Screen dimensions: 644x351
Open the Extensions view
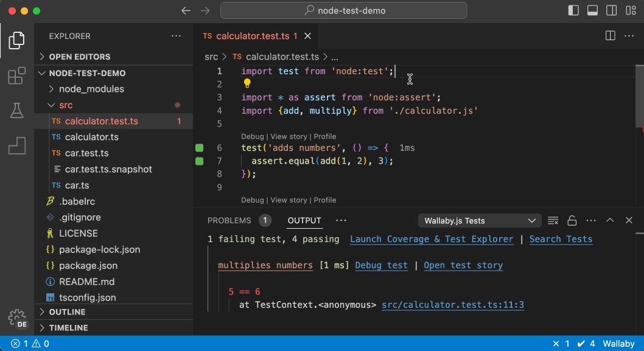coord(17,75)
